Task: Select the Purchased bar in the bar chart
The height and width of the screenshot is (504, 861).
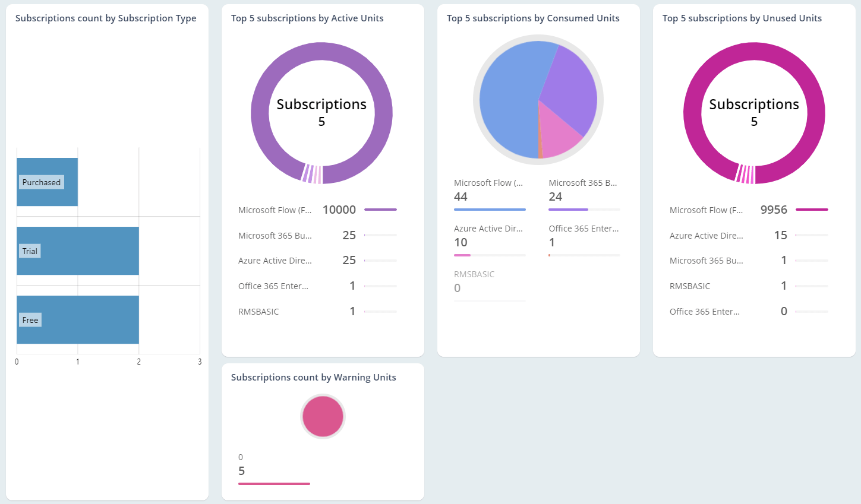Action: click(x=48, y=182)
